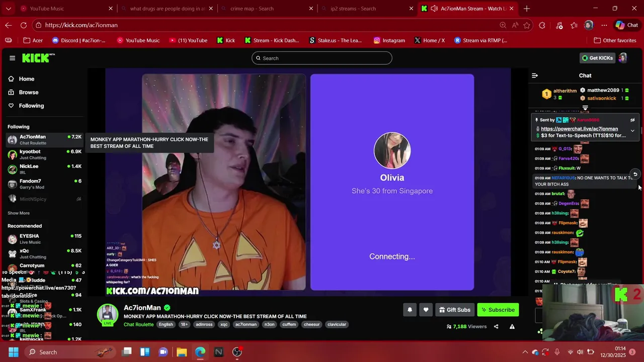Show hidden tray icons with the chevron

[525, 352]
